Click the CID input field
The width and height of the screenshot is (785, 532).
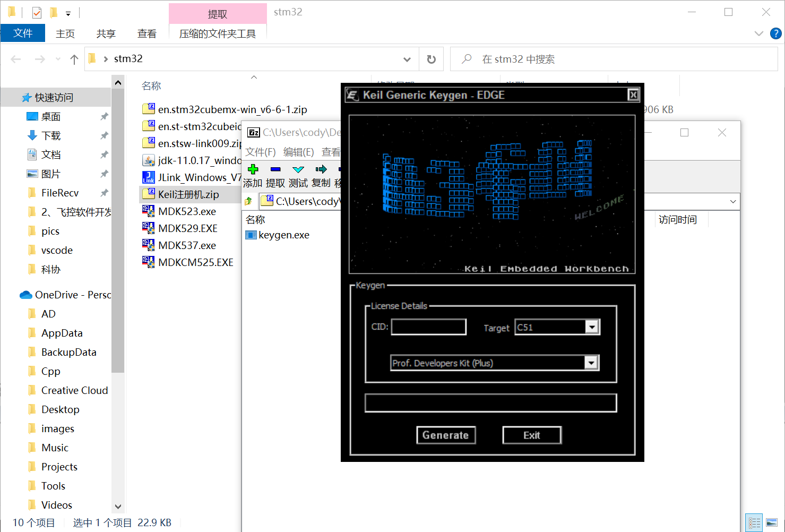pyautogui.click(x=429, y=327)
